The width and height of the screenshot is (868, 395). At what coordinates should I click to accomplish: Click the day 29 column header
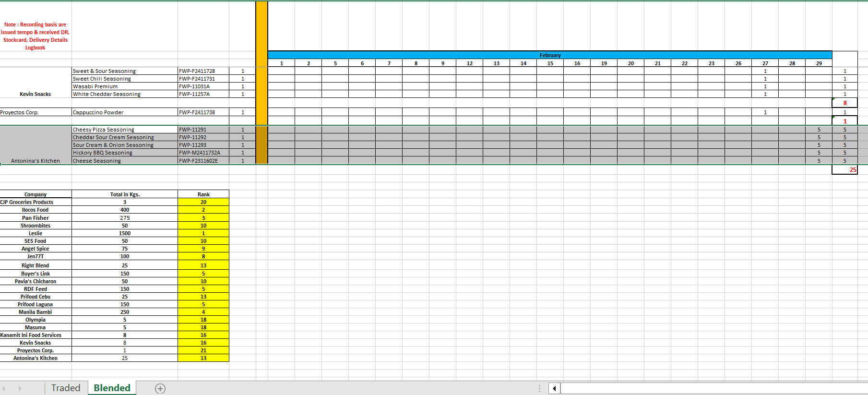(819, 63)
